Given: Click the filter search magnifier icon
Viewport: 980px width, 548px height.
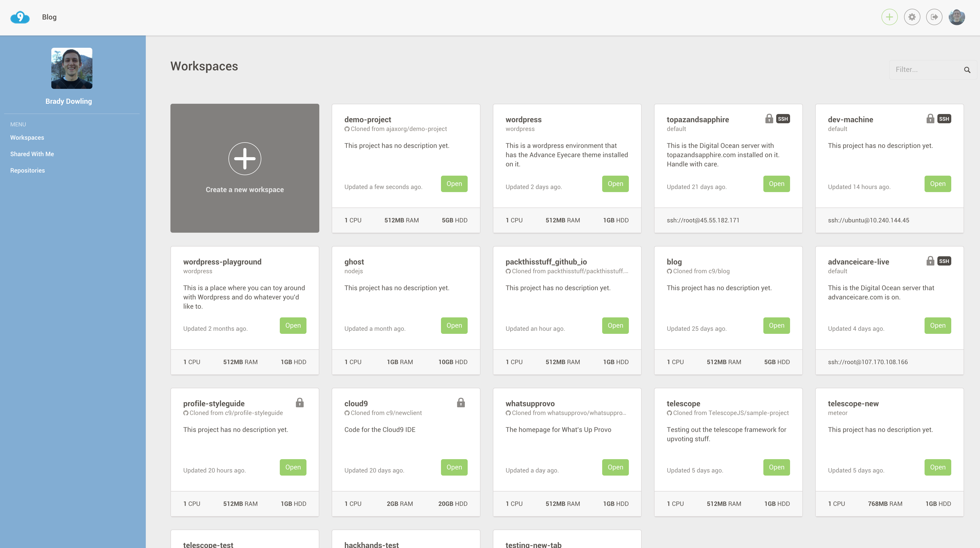Looking at the screenshot, I should pos(967,70).
